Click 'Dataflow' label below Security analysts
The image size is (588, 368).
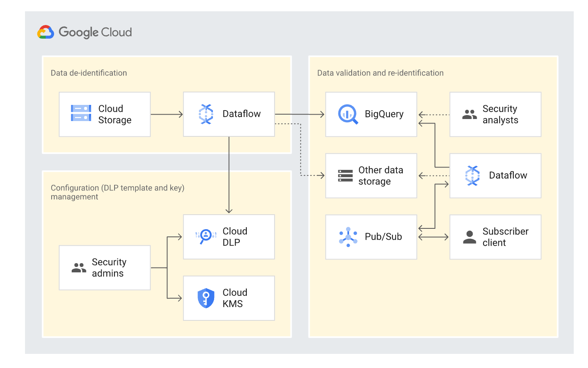pyautogui.click(x=508, y=176)
